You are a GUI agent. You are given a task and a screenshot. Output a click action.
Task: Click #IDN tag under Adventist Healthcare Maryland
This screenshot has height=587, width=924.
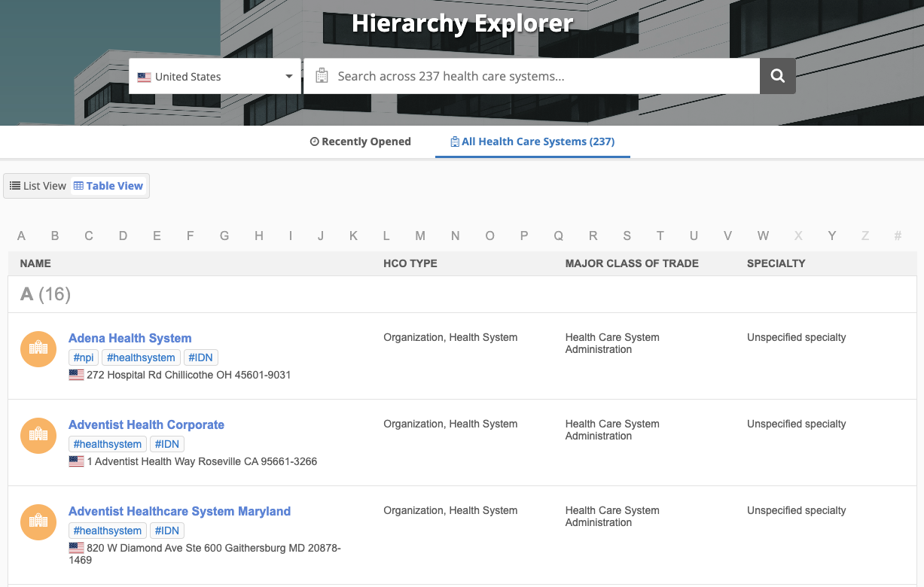point(167,531)
